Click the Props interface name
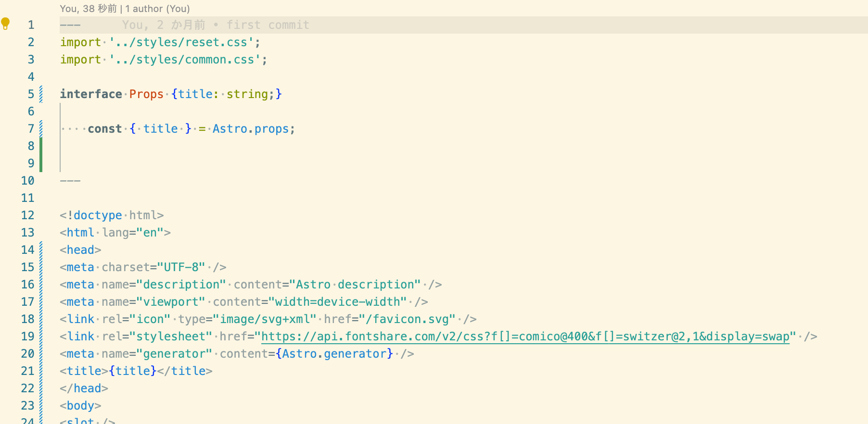 [146, 94]
